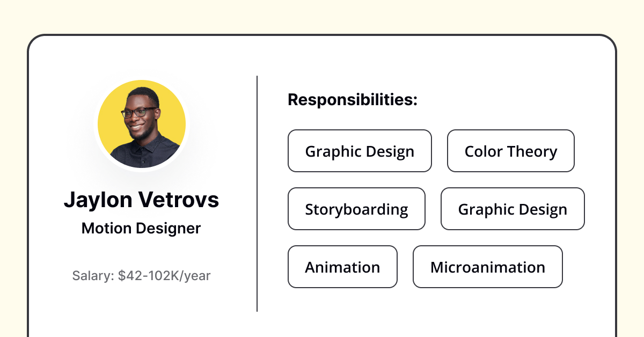Click the eyeglasses in the avatar photo
The image size is (644, 337).
pyautogui.click(x=139, y=113)
